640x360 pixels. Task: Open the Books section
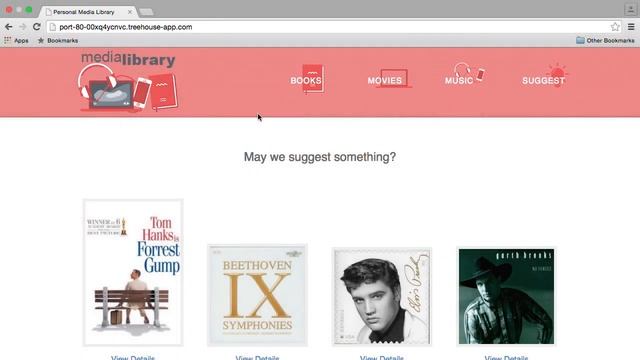(x=307, y=80)
